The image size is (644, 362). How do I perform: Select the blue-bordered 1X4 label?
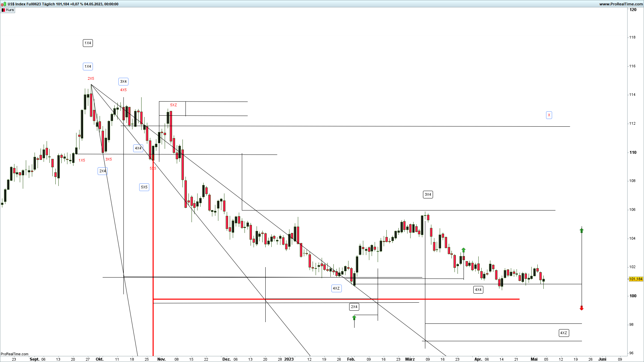(x=88, y=66)
